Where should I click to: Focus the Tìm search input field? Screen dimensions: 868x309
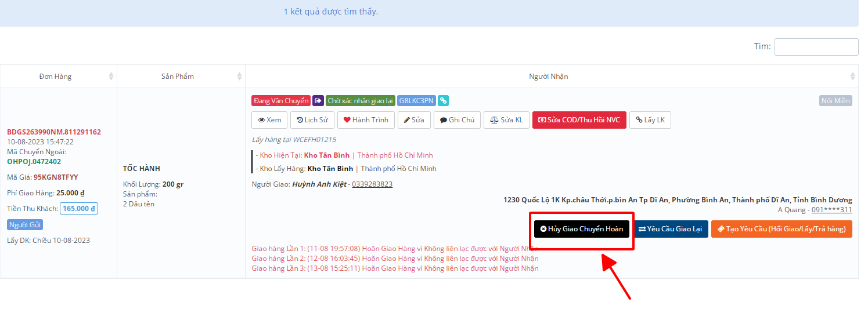816,47
